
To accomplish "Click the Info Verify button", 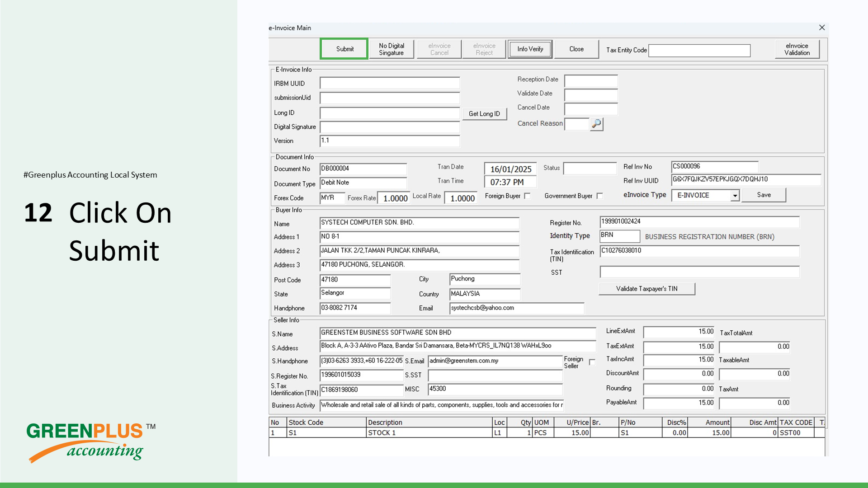I will pos(530,49).
